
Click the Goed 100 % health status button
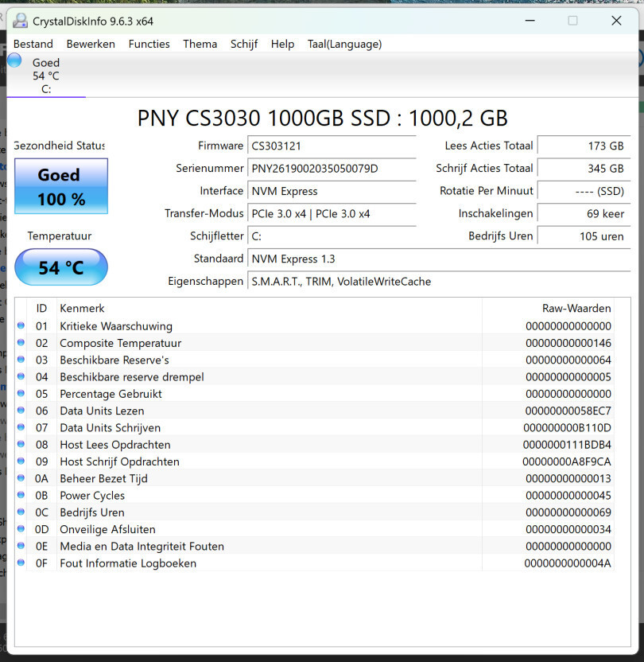(x=61, y=186)
